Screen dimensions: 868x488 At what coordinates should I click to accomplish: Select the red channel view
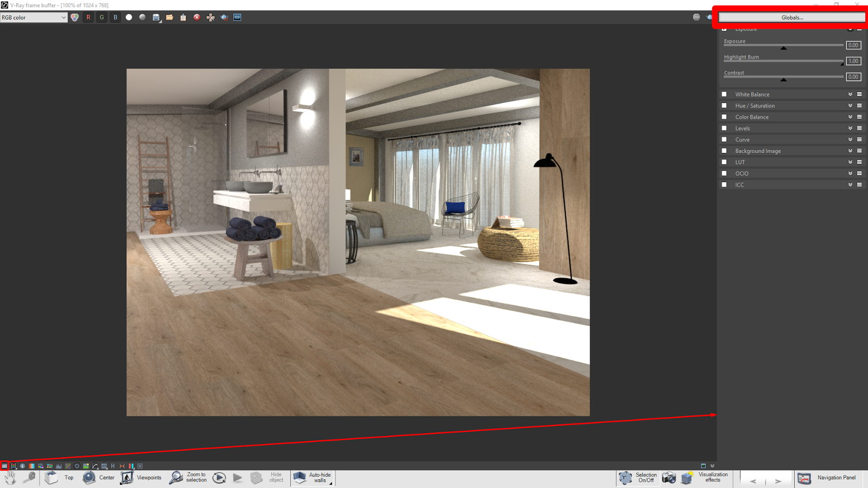click(88, 17)
